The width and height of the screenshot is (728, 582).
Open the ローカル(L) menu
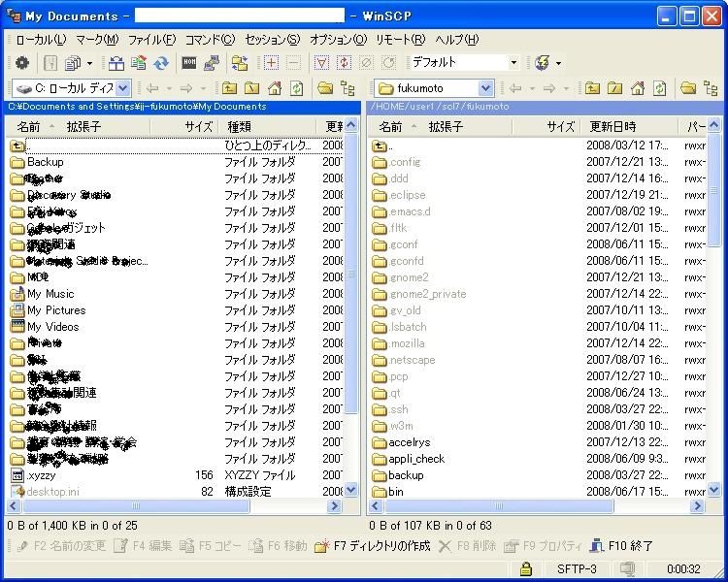41,40
